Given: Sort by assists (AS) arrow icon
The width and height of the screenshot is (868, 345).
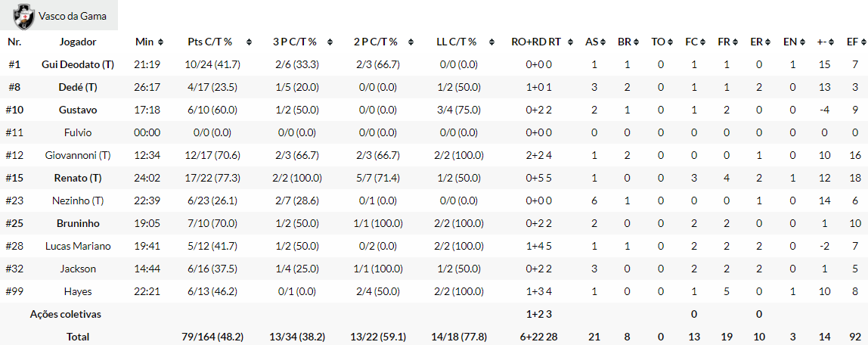Looking at the screenshot, I should click(x=603, y=42).
